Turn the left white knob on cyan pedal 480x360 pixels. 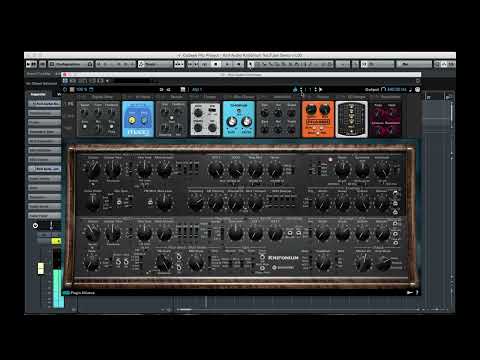click(232, 122)
